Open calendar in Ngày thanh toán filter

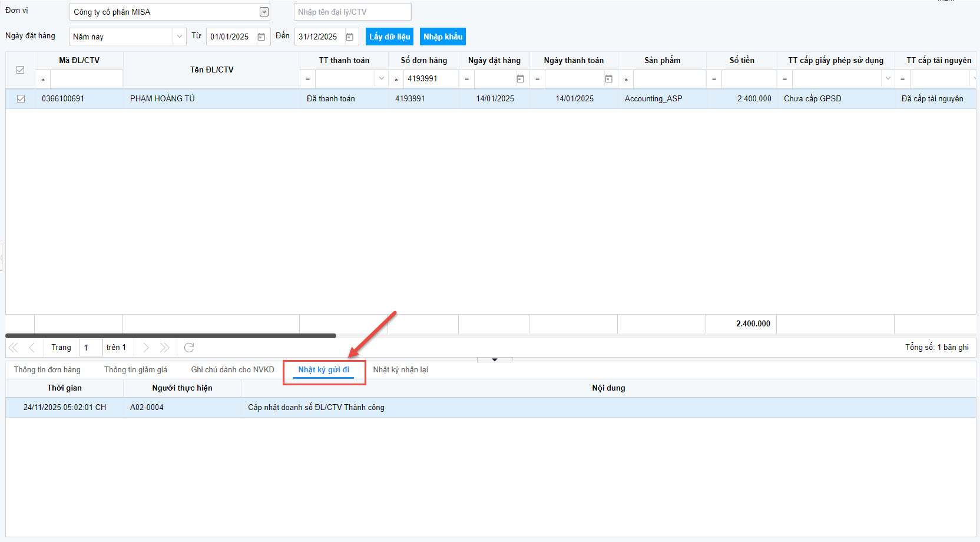[x=608, y=79]
